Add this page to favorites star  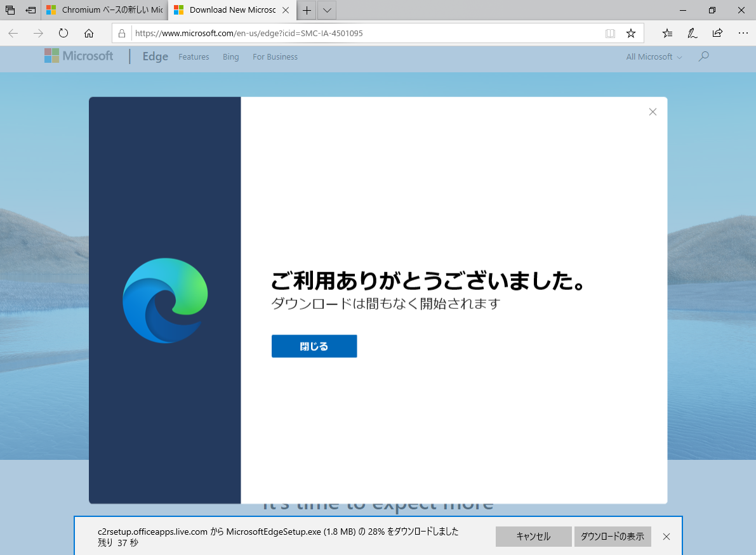pos(631,33)
